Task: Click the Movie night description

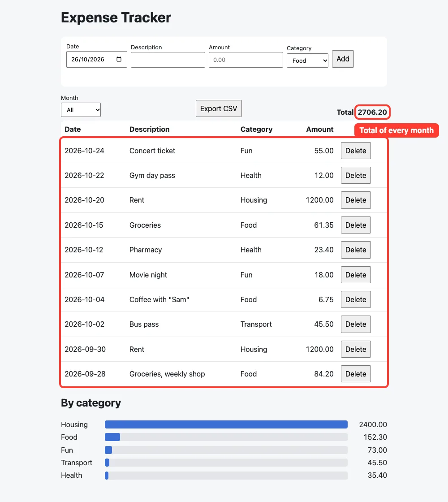Action: click(x=148, y=275)
